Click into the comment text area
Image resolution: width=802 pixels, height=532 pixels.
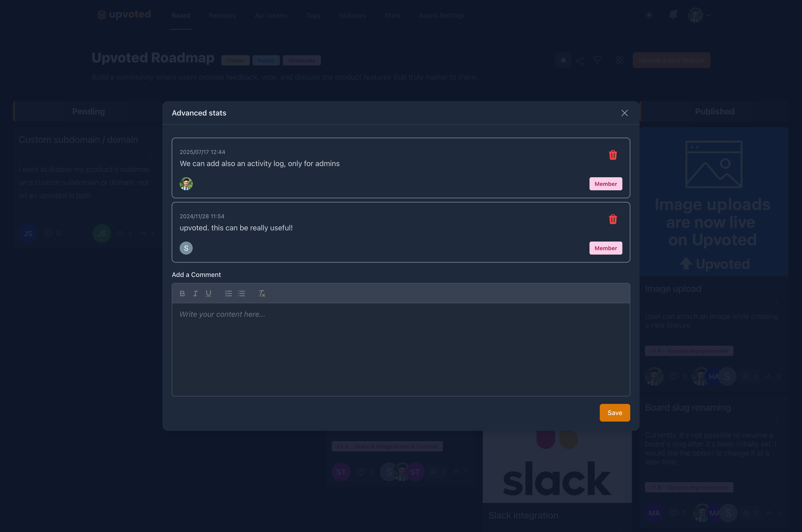point(401,349)
